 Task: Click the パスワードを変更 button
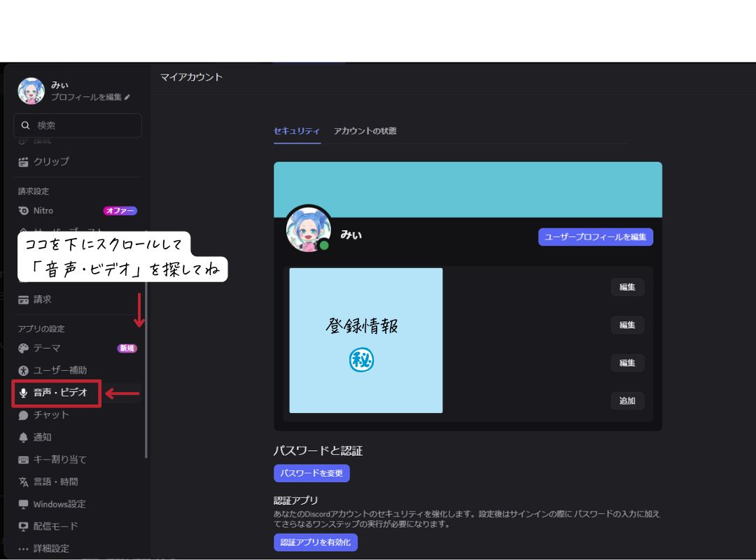[311, 473]
